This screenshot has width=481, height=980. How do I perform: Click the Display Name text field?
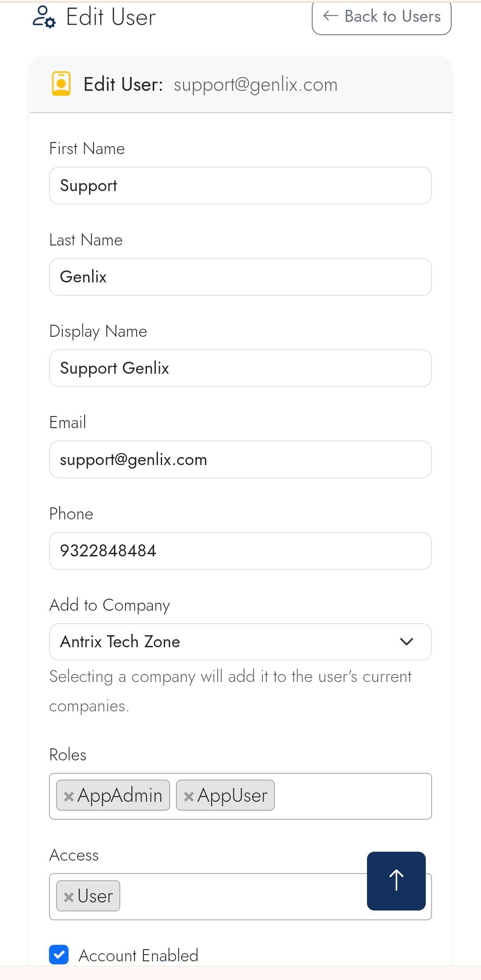click(x=240, y=368)
